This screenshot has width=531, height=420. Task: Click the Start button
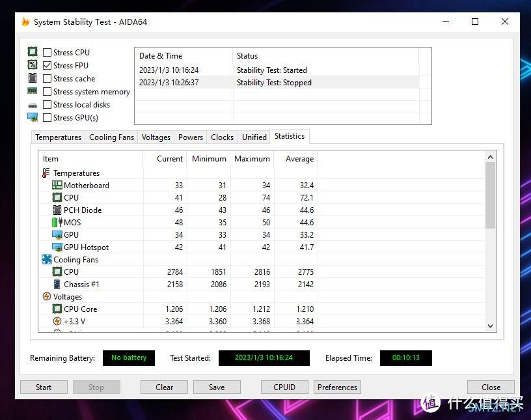(x=44, y=387)
